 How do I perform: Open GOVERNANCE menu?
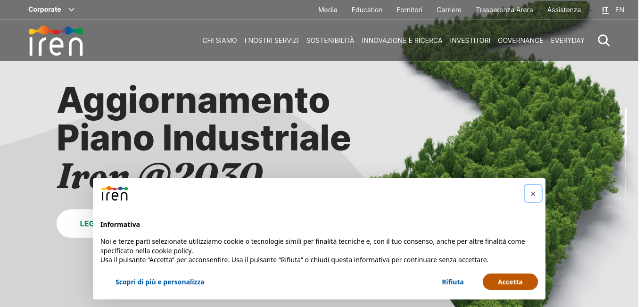tap(520, 41)
